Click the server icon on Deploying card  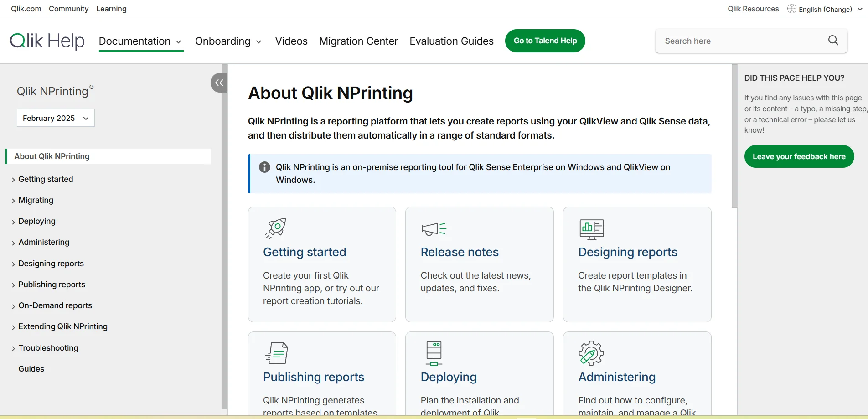[434, 353]
